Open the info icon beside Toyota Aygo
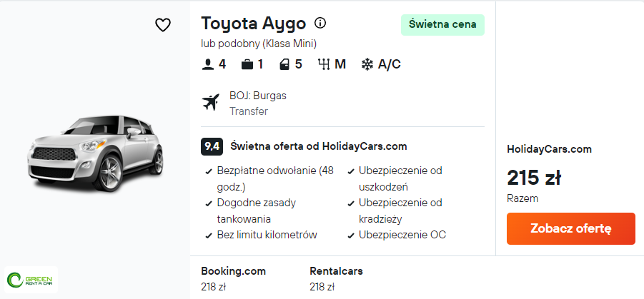The height and width of the screenshot is (299, 644). coord(320,23)
